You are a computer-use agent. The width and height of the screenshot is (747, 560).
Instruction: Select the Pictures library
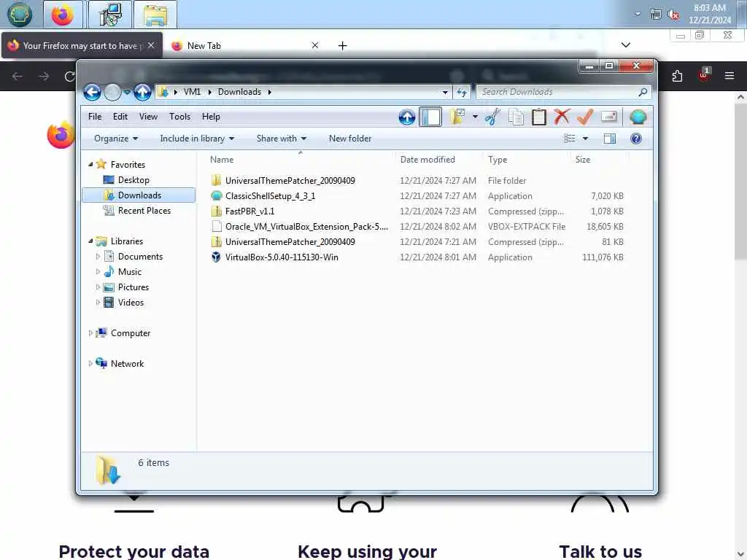(x=133, y=287)
